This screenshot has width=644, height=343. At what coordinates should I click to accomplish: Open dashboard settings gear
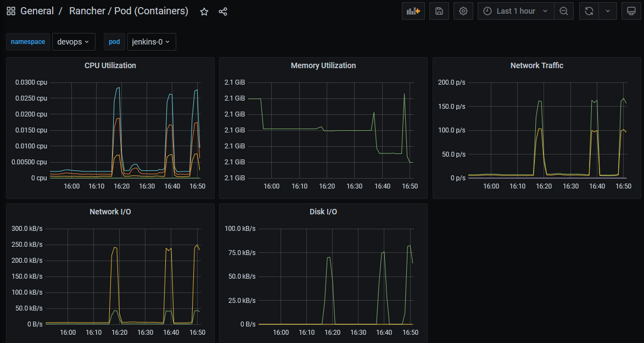point(463,11)
